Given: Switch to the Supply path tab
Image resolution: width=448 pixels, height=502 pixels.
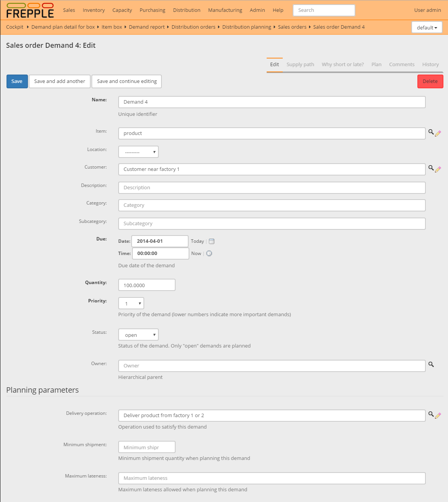Looking at the screenshot, I should point(300,64).
